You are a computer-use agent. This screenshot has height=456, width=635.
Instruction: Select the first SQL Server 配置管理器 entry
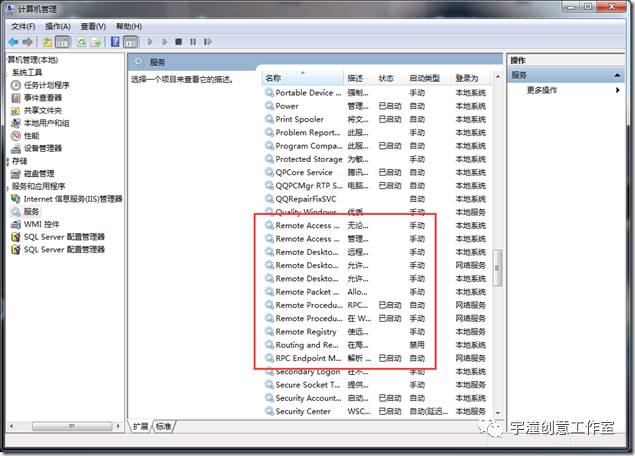click(x=58, y=237)
